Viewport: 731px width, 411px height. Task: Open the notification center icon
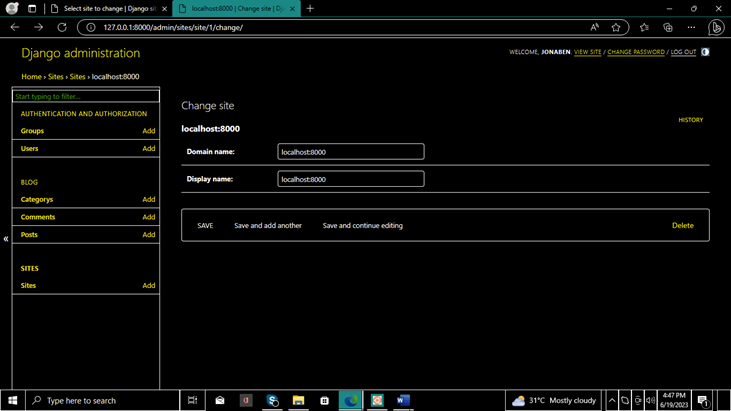coord(703,400)
